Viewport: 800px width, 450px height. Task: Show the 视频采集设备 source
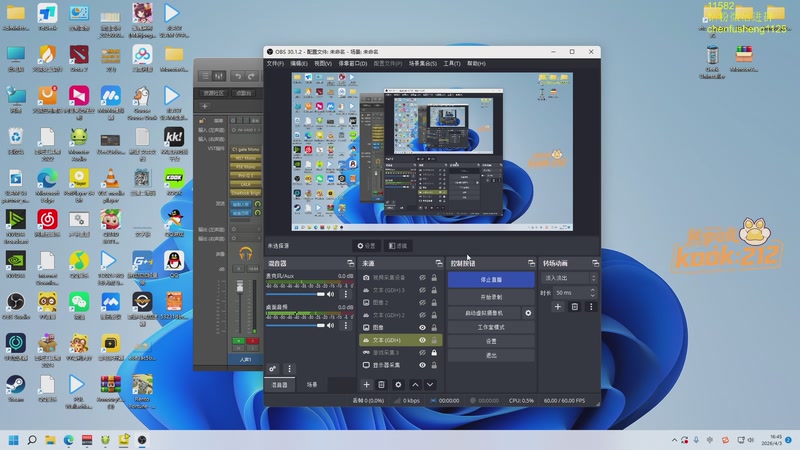pyautogui.click(x=422, y=278)
